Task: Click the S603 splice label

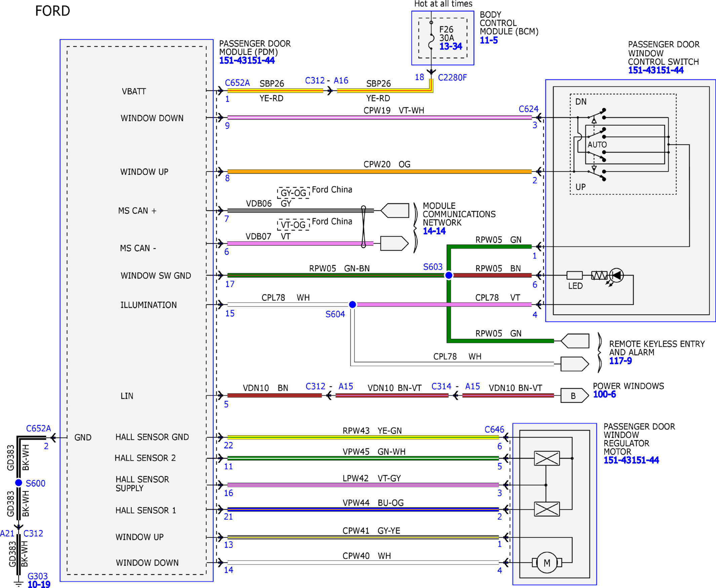Action: (433, 267)
